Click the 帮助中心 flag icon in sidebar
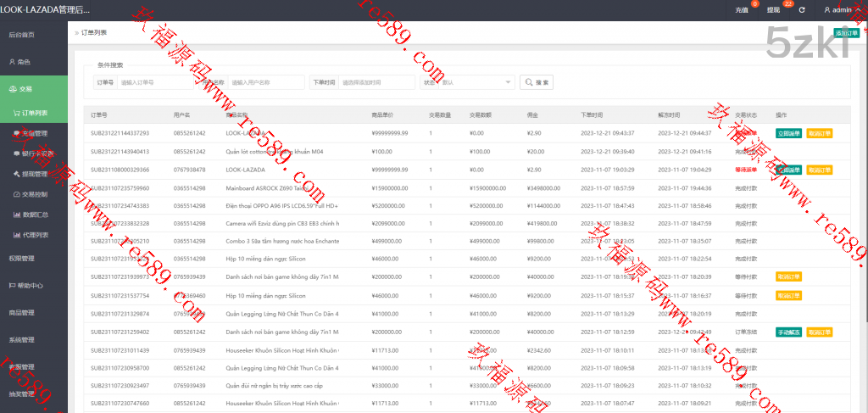Viewport: 868px width, 413px height. 12,285
